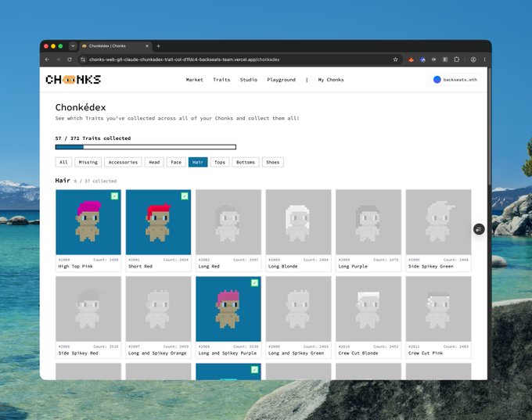The image size is (532, 420).
Task: Open the My Chonks nav link
Action: (x=331, y=80)
